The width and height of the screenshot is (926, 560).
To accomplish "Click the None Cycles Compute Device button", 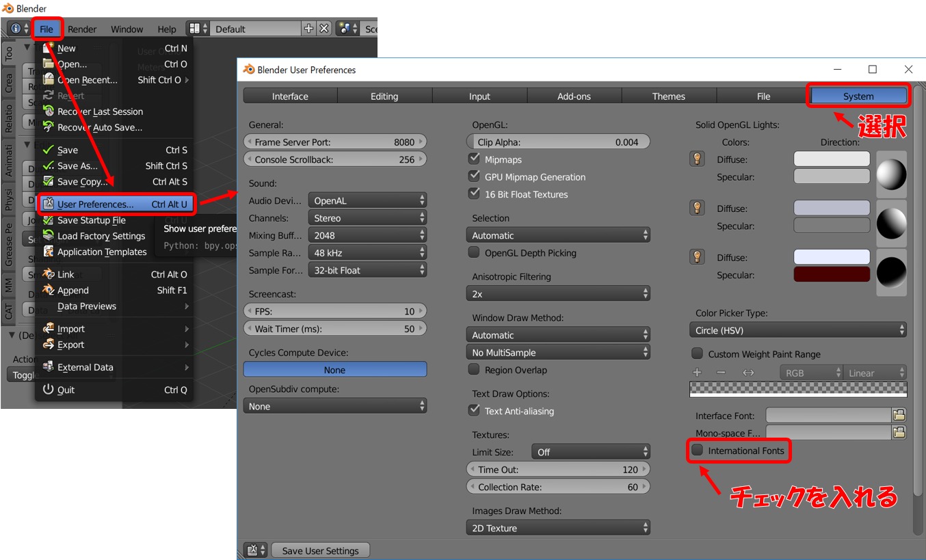I will pos(335,370).
